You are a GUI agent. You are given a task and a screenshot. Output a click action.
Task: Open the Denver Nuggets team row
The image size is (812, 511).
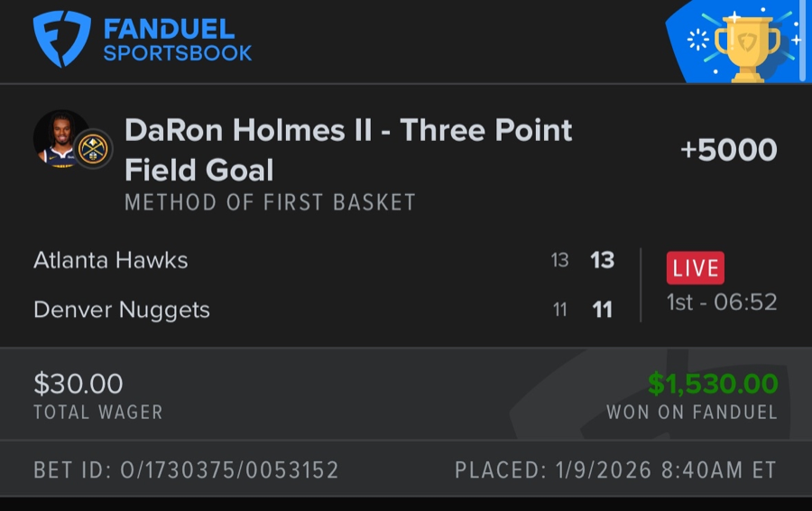pyautogui.click(x=122, y=310)
